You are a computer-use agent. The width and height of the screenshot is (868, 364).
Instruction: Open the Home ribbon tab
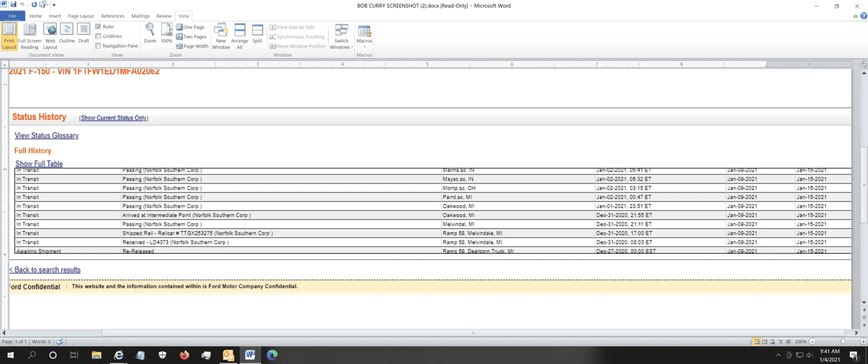(x=36, y=16)
